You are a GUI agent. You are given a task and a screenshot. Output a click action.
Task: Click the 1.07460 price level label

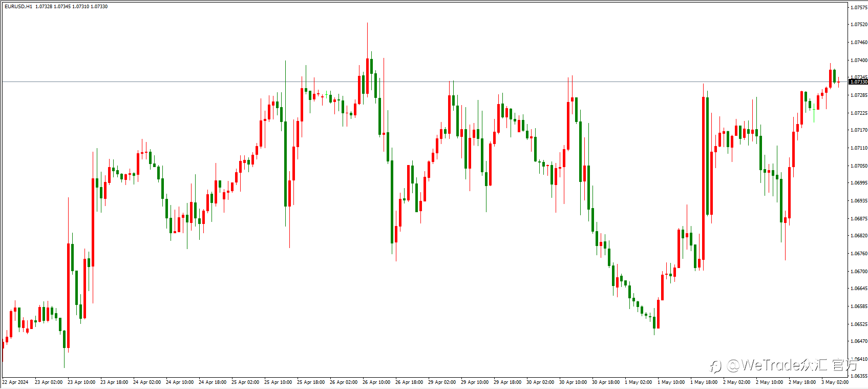[859, 43]
